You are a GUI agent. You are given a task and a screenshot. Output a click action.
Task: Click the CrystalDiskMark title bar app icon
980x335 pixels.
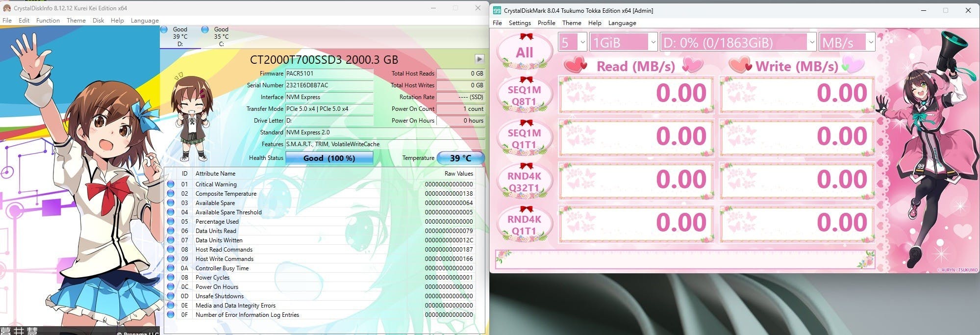pyautogui.click(x=497, y=10)
